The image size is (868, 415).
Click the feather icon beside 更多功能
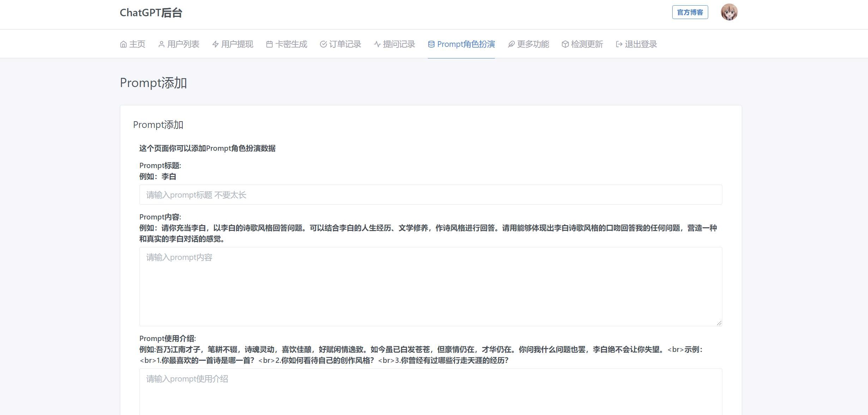(x=511, y=44)
